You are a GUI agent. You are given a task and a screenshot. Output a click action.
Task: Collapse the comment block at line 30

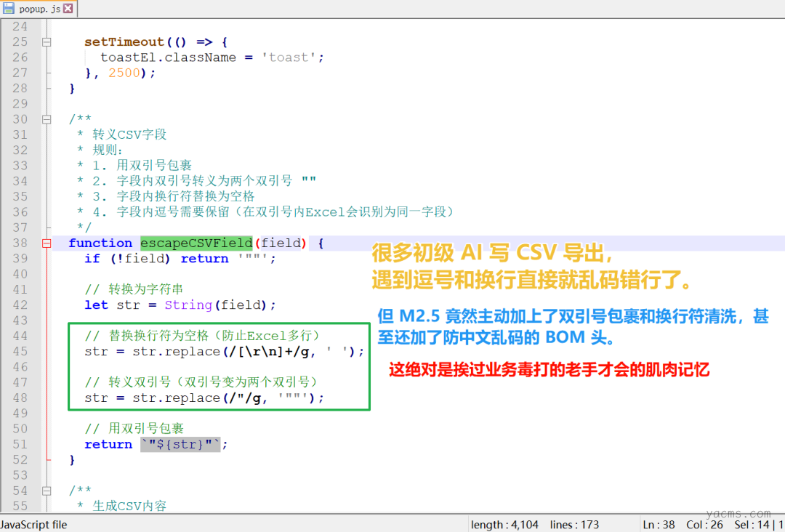[47, 119]
